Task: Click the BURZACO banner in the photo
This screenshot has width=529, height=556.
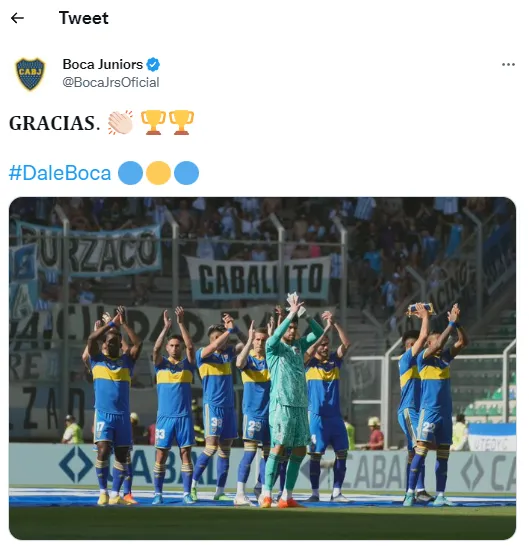Action: (x=89, y=250)
